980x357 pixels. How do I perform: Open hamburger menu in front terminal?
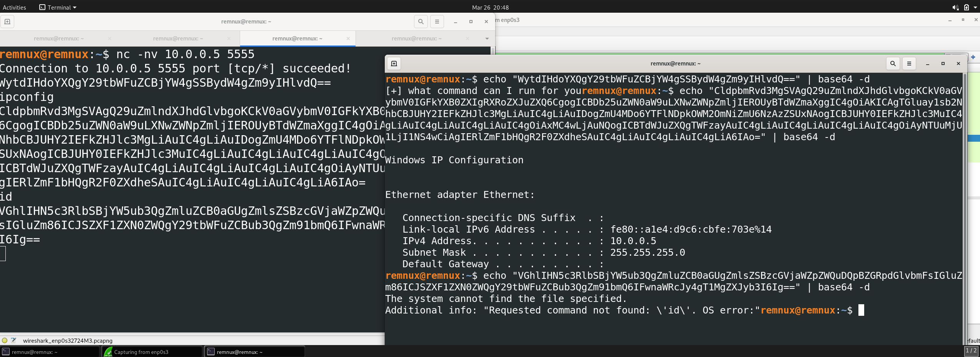[909, 64]
